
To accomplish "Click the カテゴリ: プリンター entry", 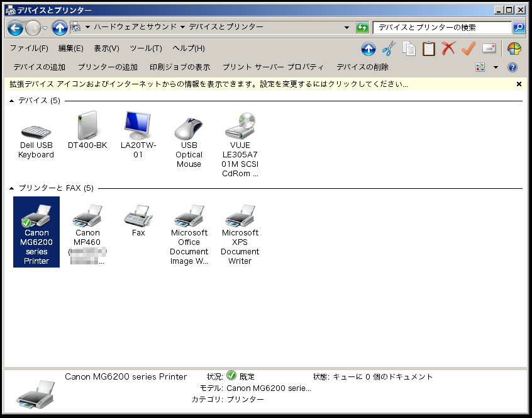I will pyautogui.click(x=228, y=399).
